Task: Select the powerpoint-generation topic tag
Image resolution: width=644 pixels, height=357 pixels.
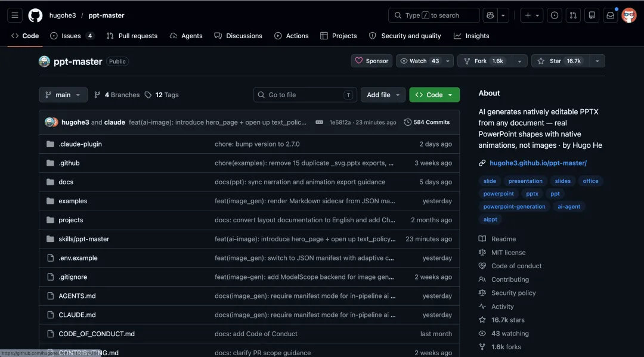Action: (x=514, y=206)
